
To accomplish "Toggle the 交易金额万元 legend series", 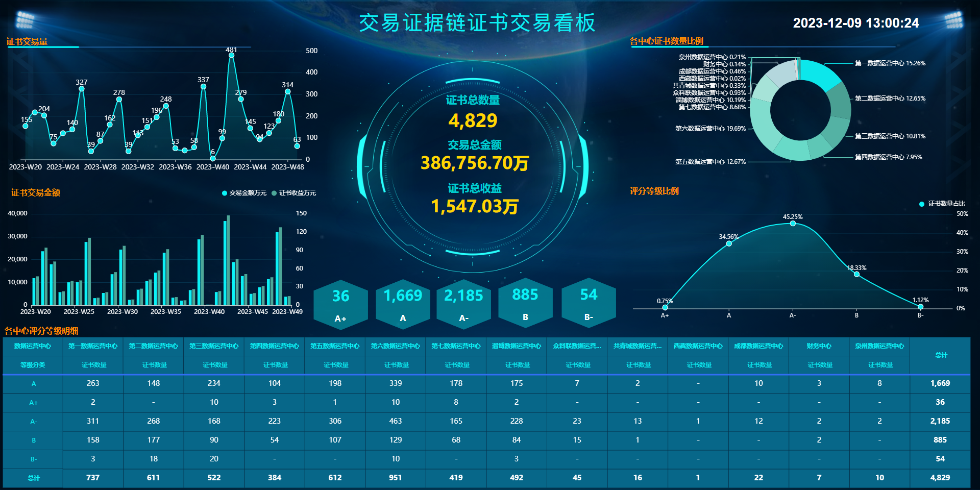I will click(244, 193).
